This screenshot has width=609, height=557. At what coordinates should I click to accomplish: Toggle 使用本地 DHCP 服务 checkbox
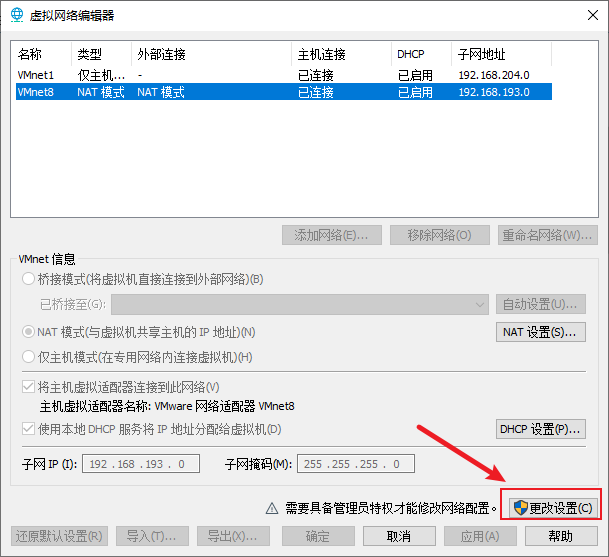[x=28, y=429]
